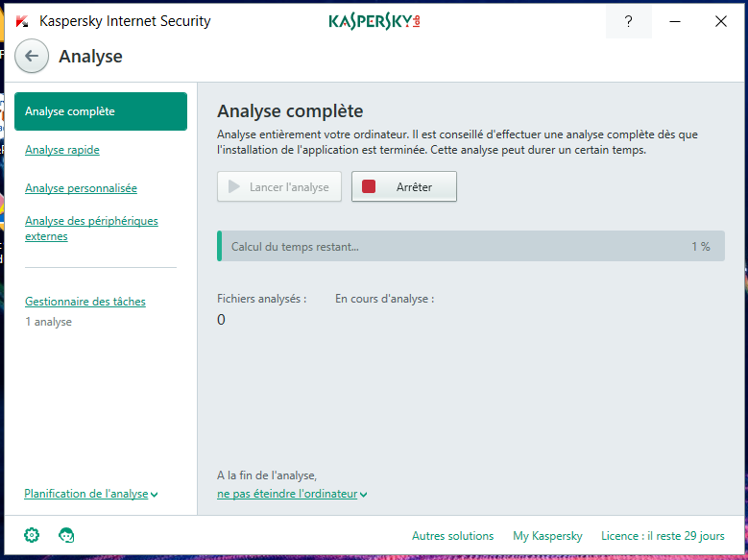Open Analyse personnalisée section
The height and width of the screenshot is (560, 748).
click(81, 188)
